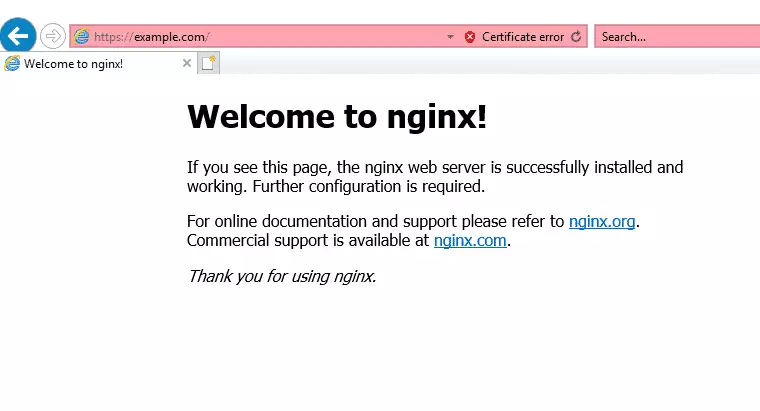Screen dimensions: 760x411
Task: Refresh the page
Action: pyautogui.click(x=576, y=37)
